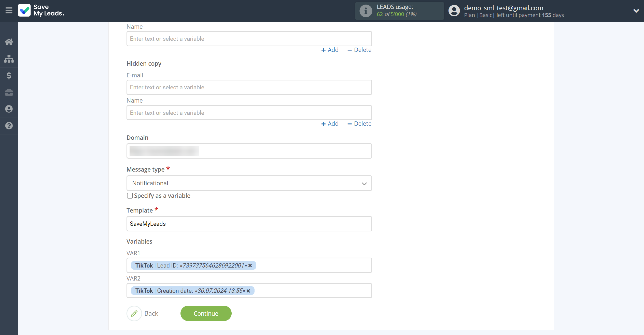Viewport: 644px width, 335px height.
Task: Open the Message type dropdown
Action: click(x=249, y=183)
